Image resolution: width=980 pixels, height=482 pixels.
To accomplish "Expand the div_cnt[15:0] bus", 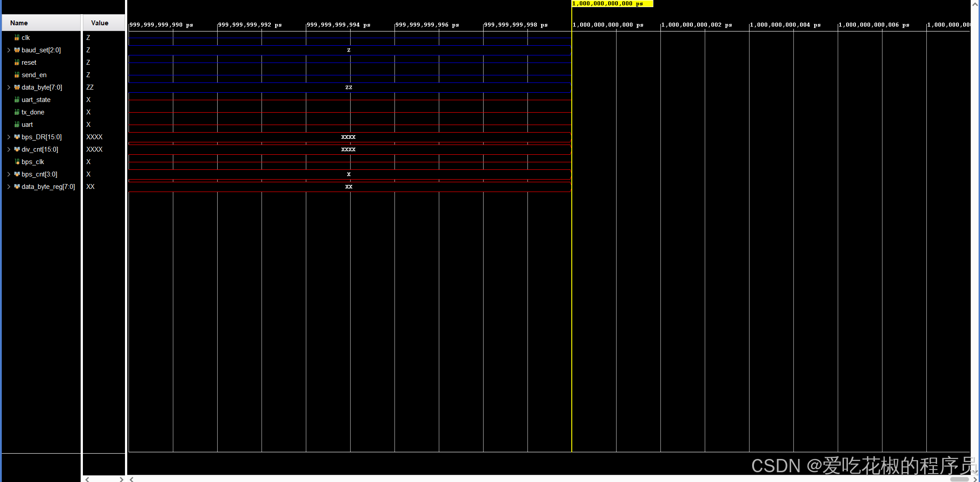I will click(8, 149).
